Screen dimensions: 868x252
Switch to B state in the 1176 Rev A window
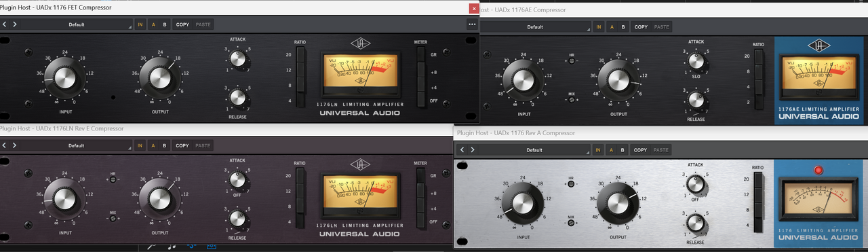[623, 149]
